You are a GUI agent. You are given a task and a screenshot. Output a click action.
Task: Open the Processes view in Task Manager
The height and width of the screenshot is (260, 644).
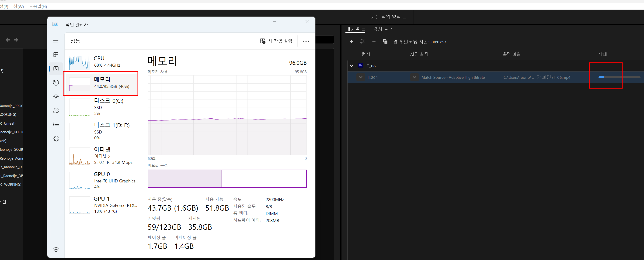56,55
